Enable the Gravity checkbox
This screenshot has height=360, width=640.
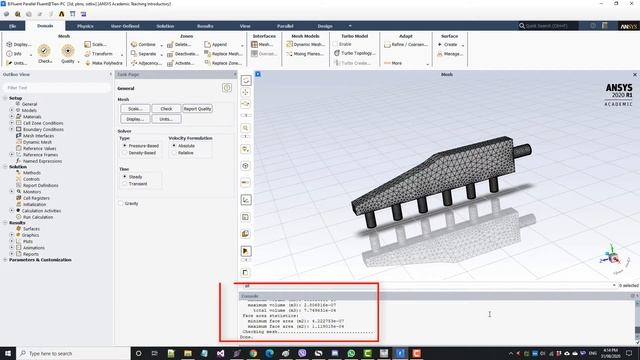point(121,203)
